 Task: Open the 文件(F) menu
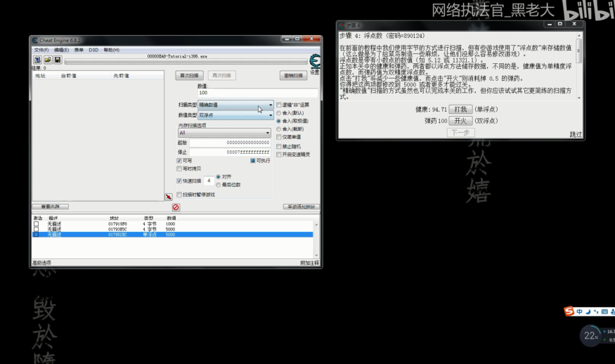pos(41,50)
